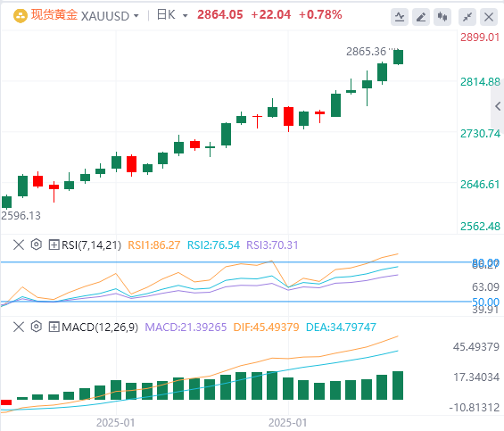Select the pencil drawing tool

click(421, 17)
